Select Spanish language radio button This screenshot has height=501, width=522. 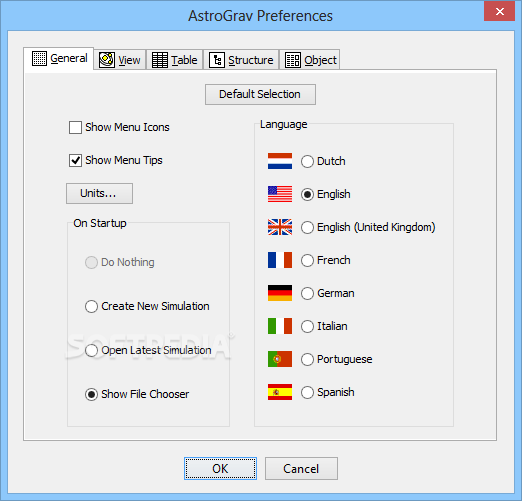click(307, 392)
